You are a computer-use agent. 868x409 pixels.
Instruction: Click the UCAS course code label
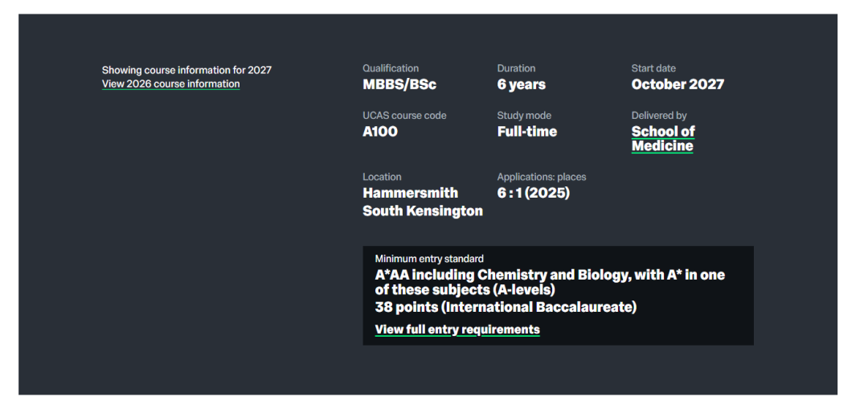(x=404, y=116)
